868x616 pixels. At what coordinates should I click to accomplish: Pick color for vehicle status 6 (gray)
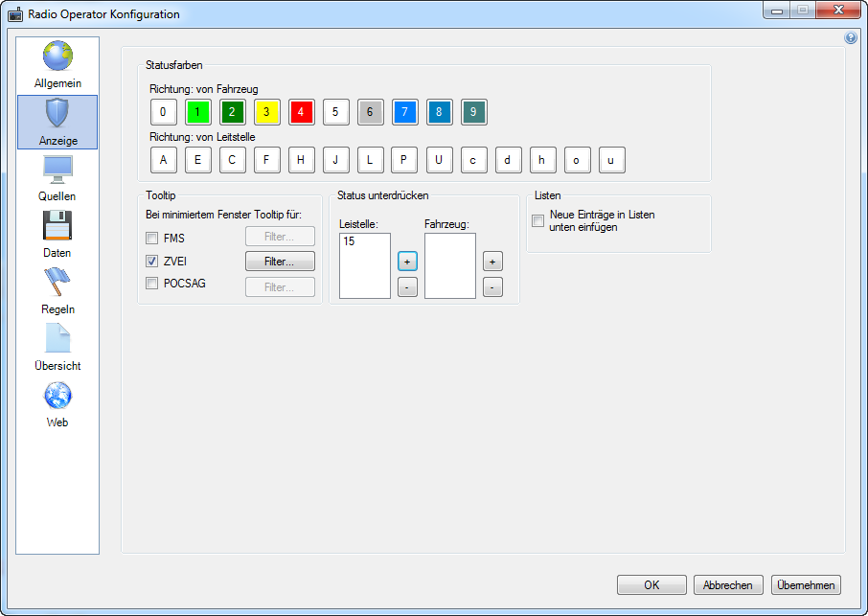(x=371, y=112)
